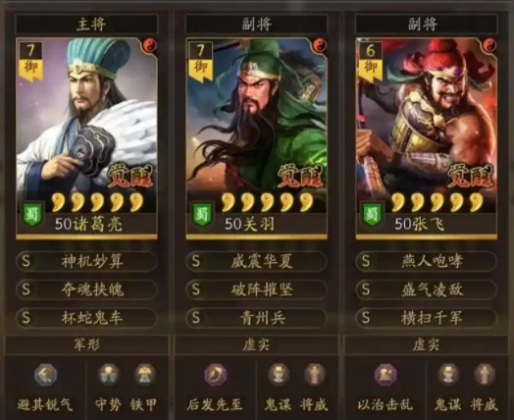Open the 张飞 hero portrait
The height and width of the screenshot is (420, 514).
[427, 137]
